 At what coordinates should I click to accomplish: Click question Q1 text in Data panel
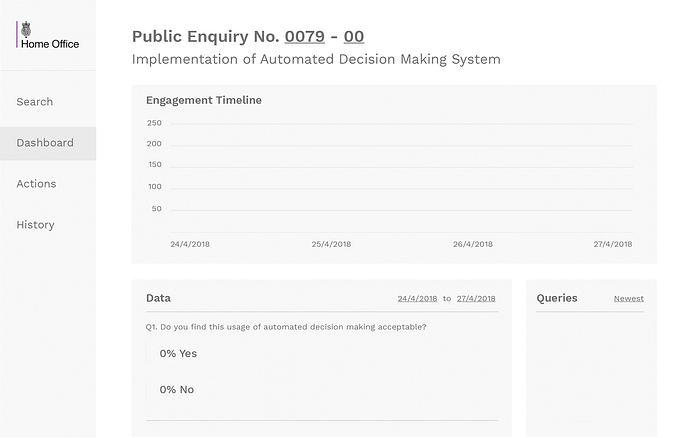(x=286, y=327)
